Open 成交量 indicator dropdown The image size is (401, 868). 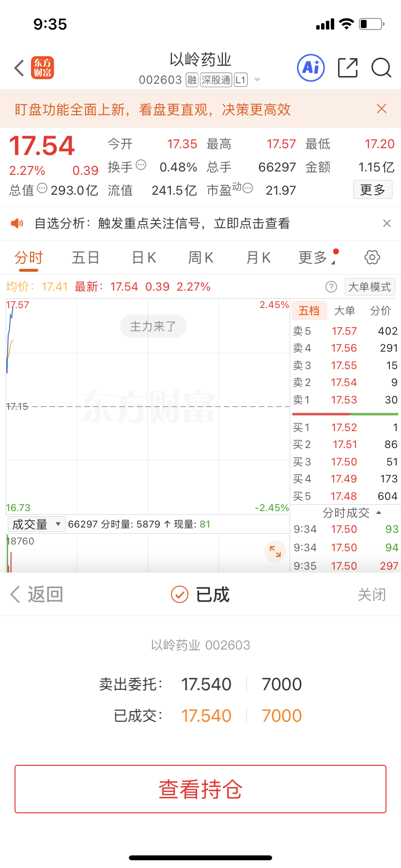coord(36,524)
